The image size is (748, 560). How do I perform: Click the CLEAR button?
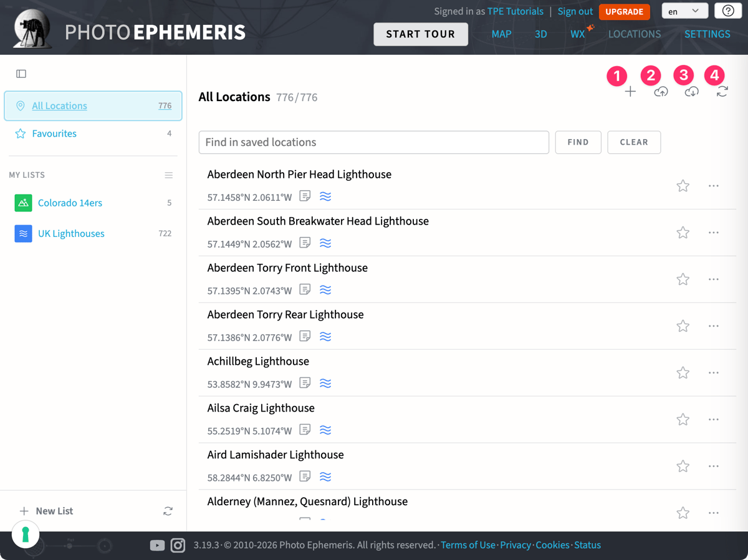click(634, 142)
